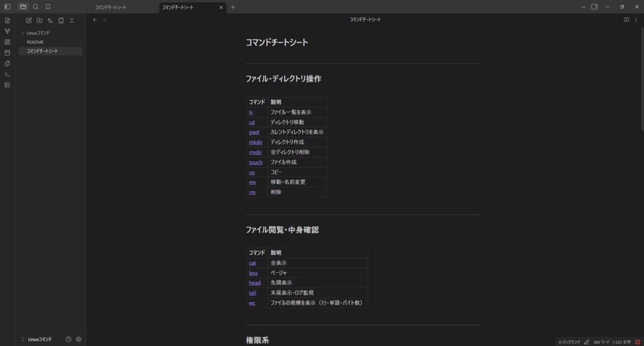Open help question mark icon
The image size is (644, 346).
tap(68, 340)
